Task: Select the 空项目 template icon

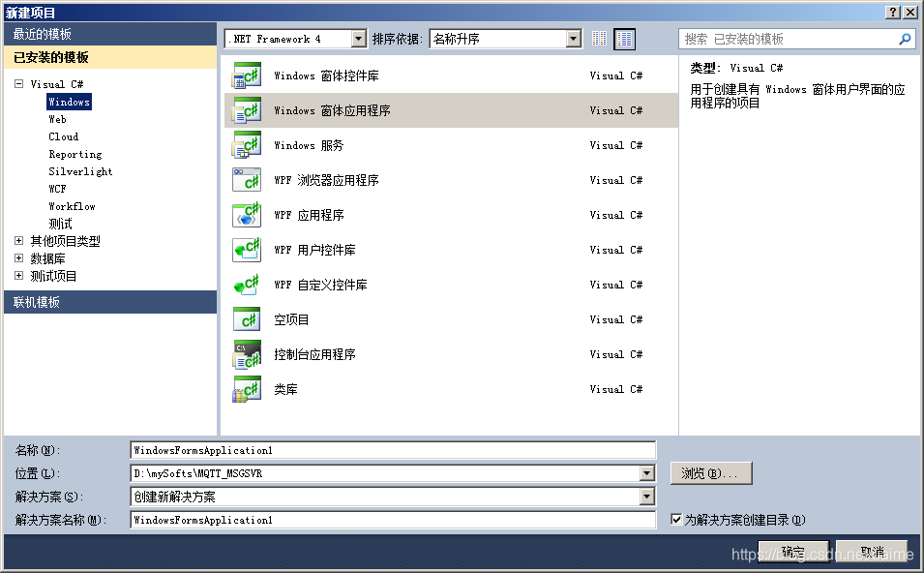Action: 248,319
